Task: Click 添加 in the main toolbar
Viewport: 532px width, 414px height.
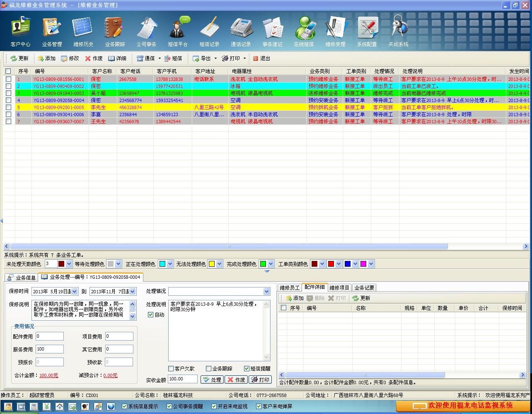Action: coord(46,58)
